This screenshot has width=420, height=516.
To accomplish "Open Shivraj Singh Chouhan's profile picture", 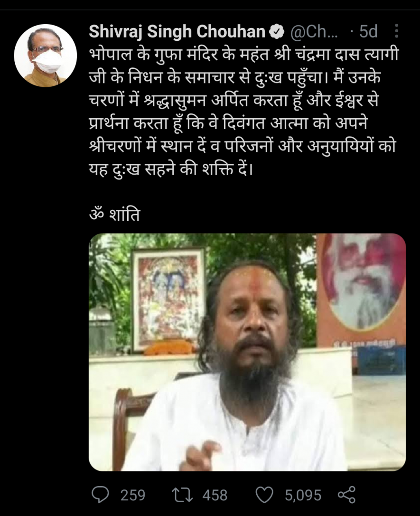I will [x=46, y=55].
